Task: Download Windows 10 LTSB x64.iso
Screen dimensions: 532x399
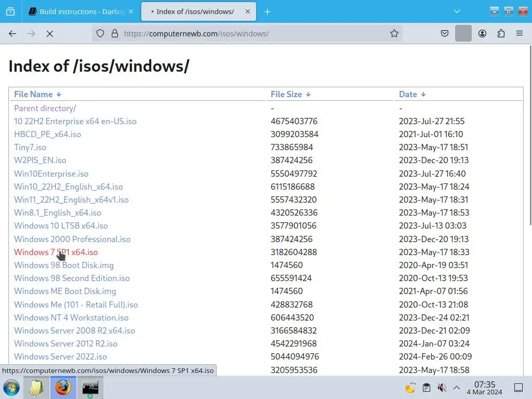Action: click(61, 225)
